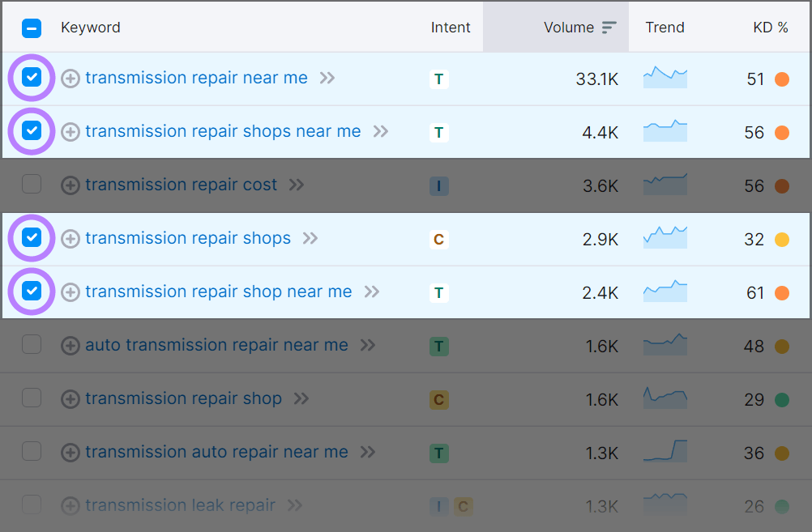Click the 33.1K volume value
The image size is (812, 532).
pos(597,79)
